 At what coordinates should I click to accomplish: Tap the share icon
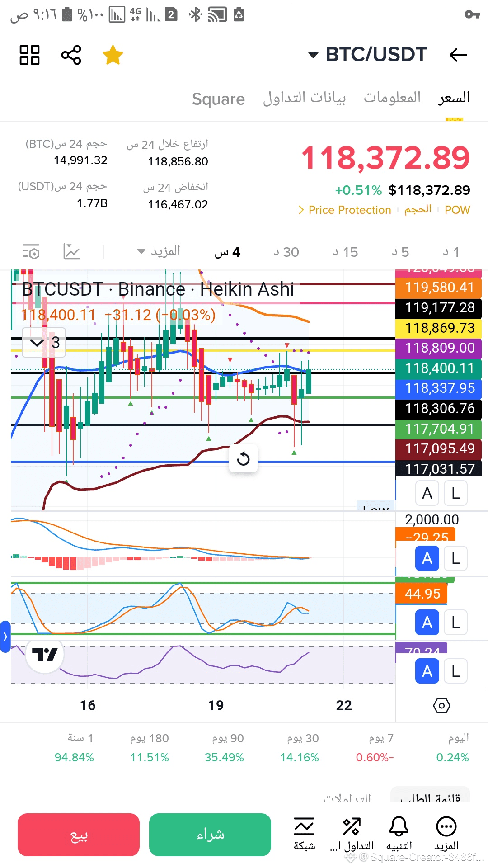coord(71,55)
